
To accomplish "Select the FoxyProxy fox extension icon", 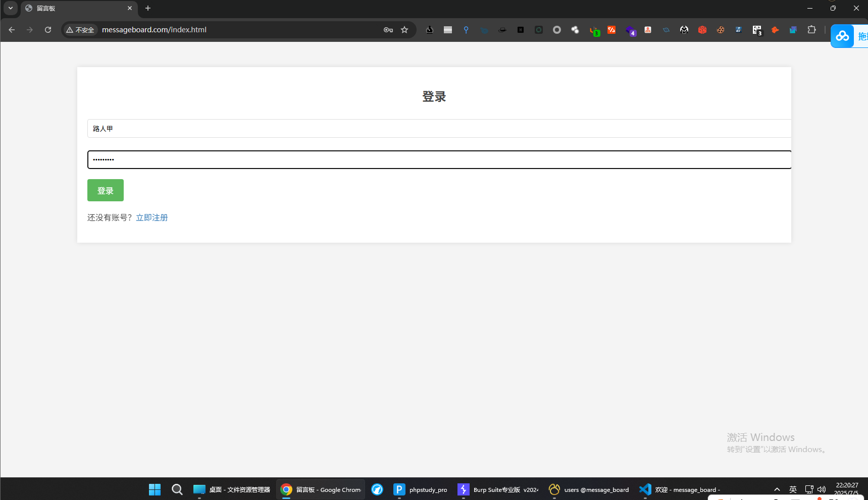I will coord(776,30).
